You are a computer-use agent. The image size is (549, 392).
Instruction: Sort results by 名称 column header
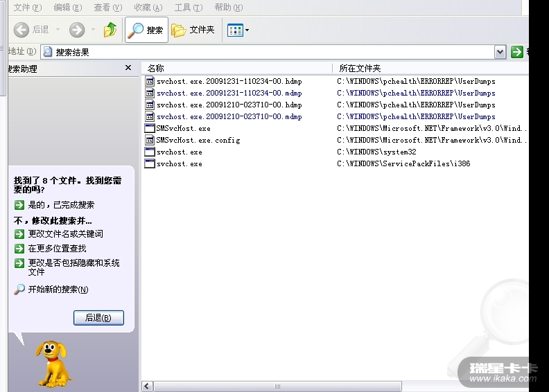[156, 68]
